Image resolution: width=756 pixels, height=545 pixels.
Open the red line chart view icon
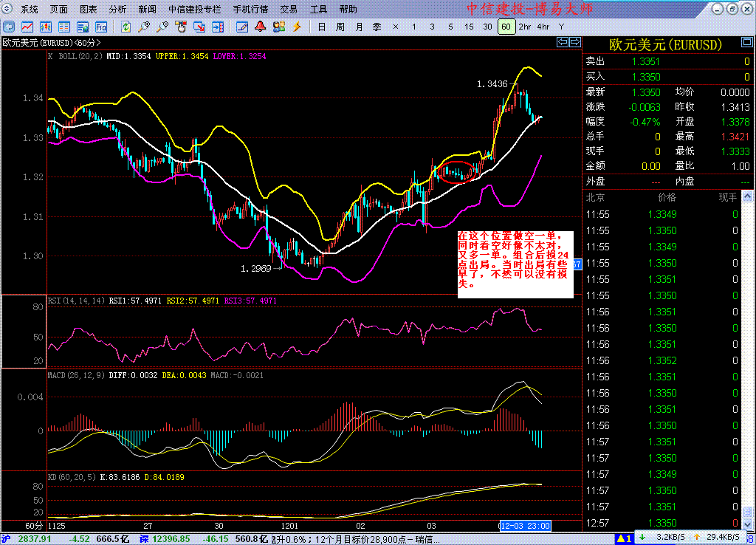27,27
